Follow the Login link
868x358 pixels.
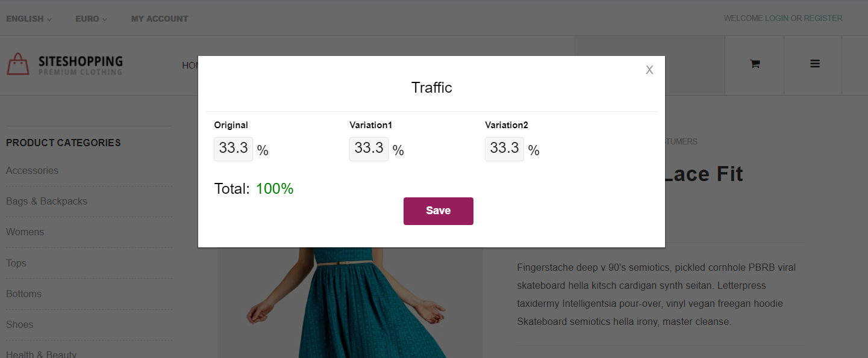(776, 19)
